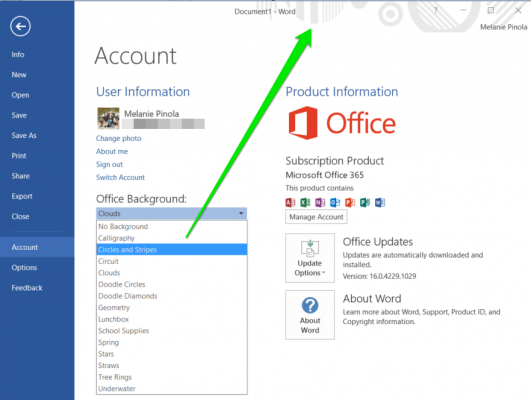Open the Save As menu item
Viewport: 531px width, 400px height.
24,135
